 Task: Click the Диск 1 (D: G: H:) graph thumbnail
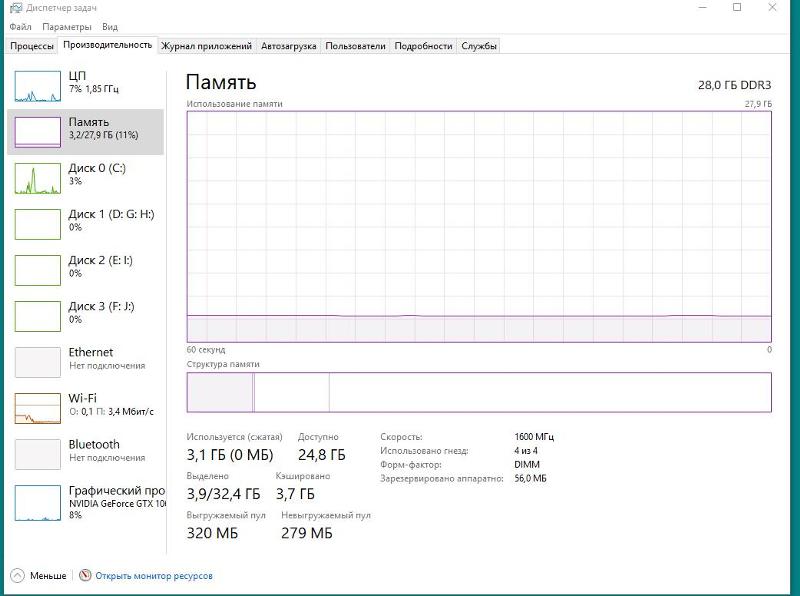38,225
